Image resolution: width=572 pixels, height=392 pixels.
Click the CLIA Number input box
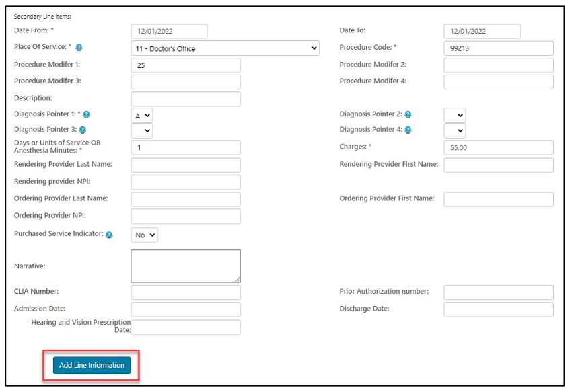pos(185,292)
